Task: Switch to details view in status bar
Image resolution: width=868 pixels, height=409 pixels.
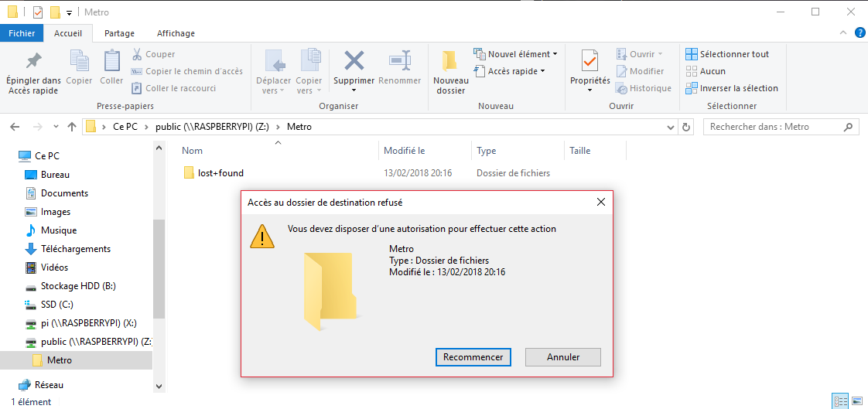Action: [x=839, y=401]
